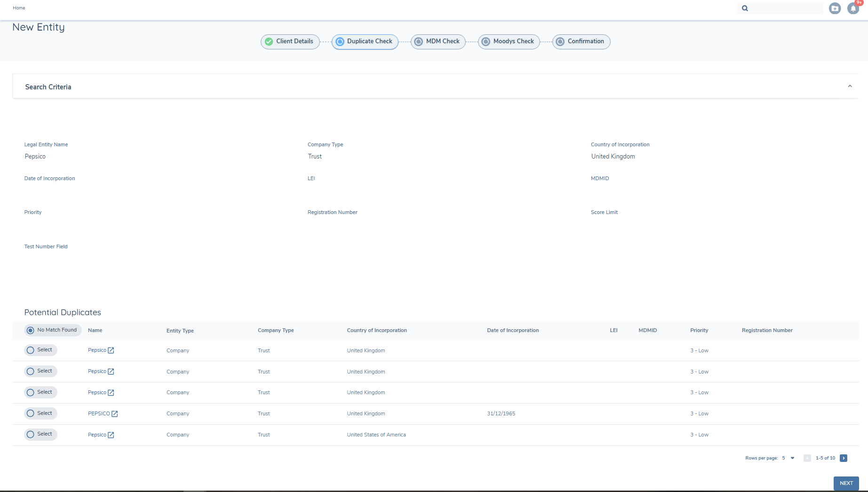Open the external link for first Pepsico result
Image resolution: width=868 pixels, height=492 pixels.
pos(111,350)
